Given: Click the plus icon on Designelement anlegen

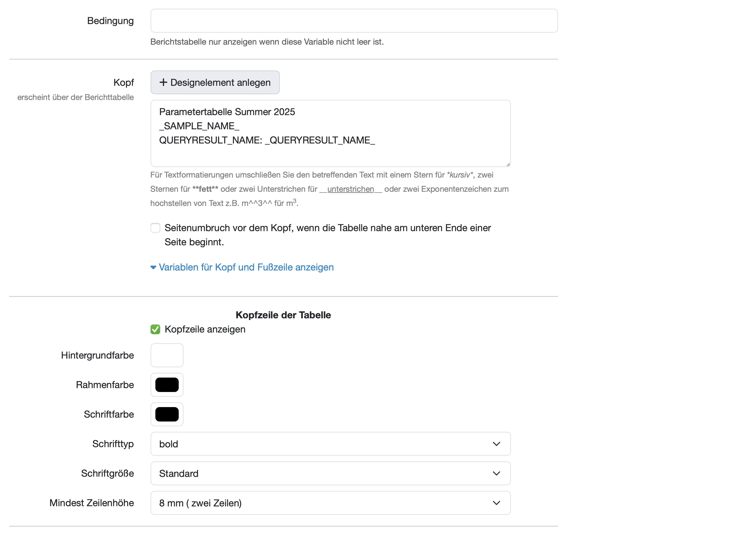Looking at the screenshot, I should [163, 82].
